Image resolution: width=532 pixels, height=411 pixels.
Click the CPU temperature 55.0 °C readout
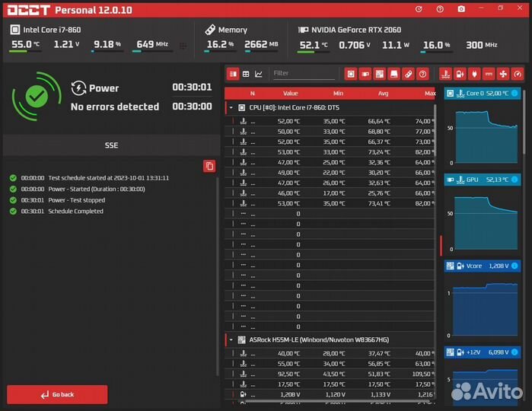pyautogui.click(x=25, y=44)
